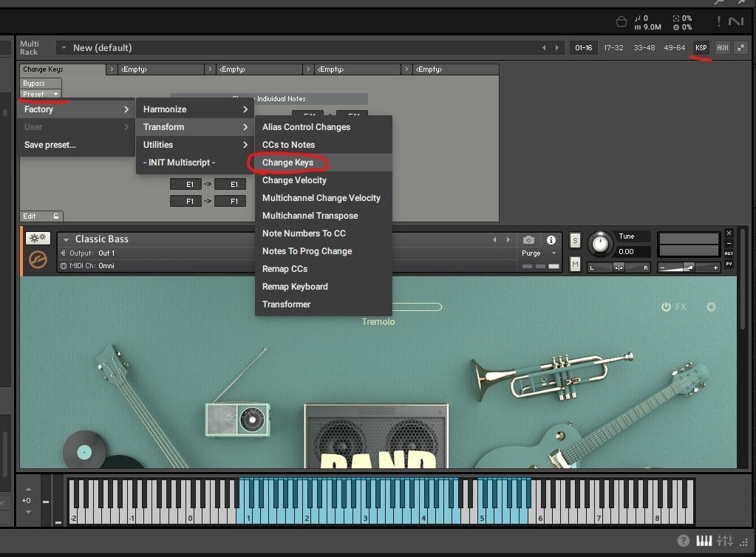
Task: Select Remap CCs script
Action: pos(323,269)
